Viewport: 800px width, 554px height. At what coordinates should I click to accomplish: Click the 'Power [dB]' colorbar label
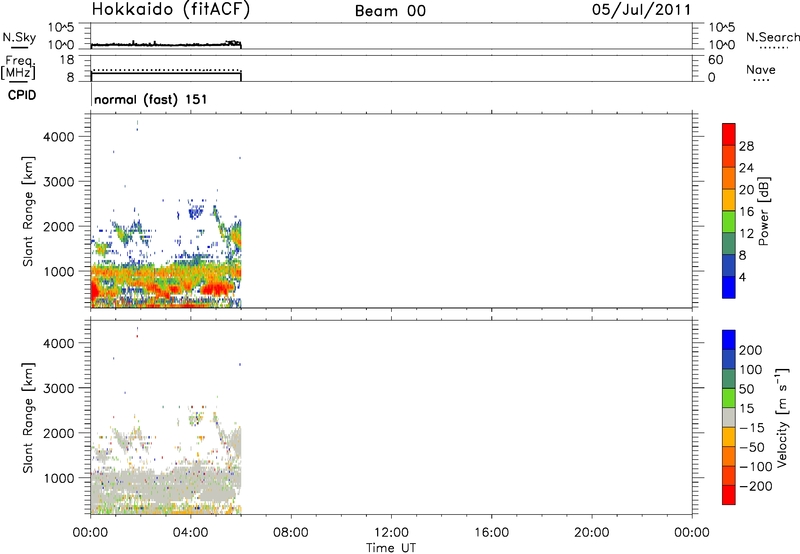point(764,211)
